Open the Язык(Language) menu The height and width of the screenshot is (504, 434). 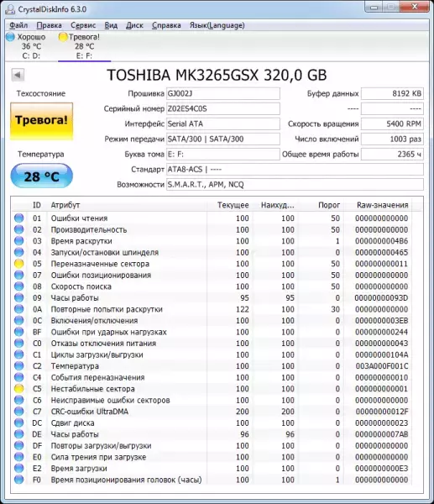(217, 25)
